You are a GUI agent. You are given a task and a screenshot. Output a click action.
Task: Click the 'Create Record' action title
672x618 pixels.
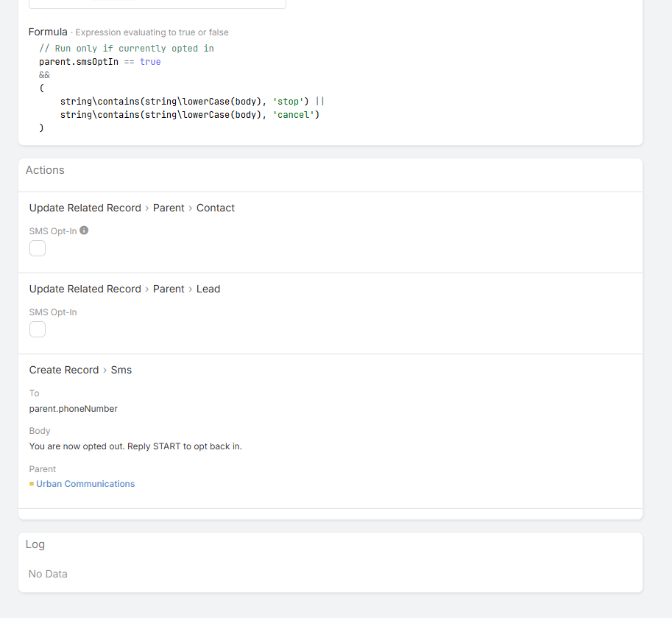point(64,371)
